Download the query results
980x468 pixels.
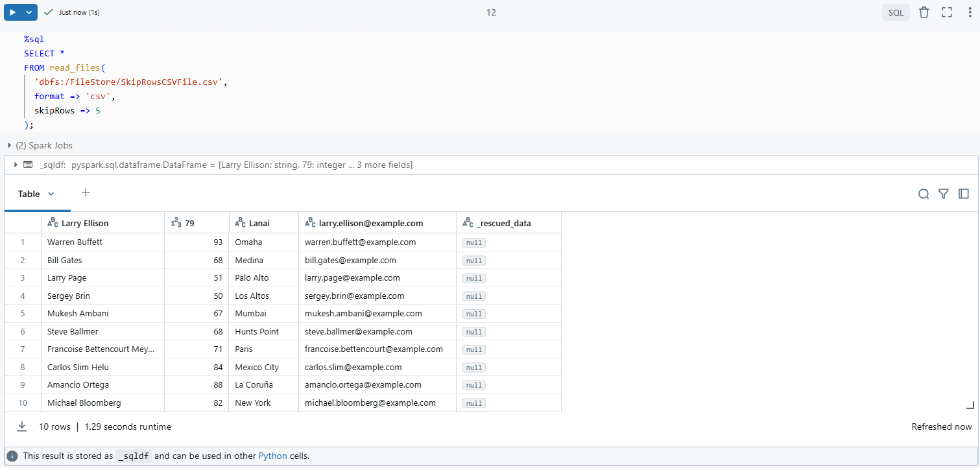21,427
